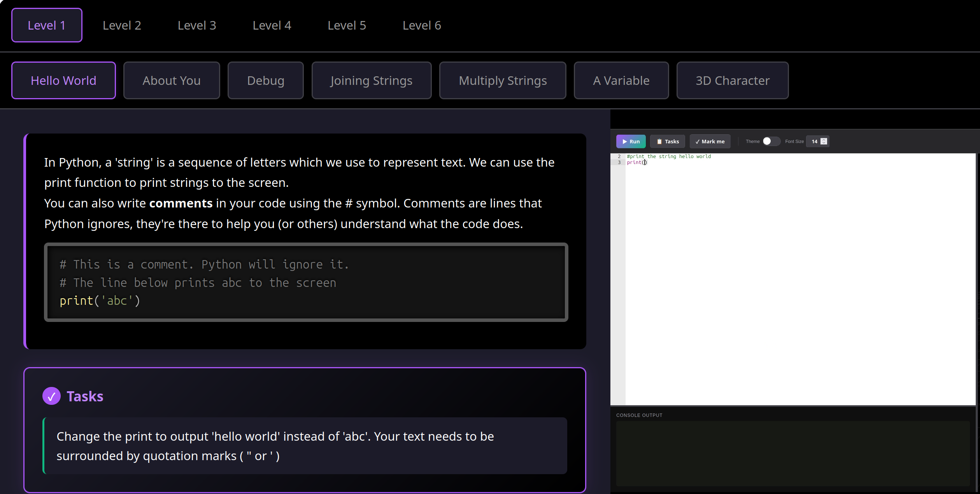This screenshot has height=494, width=980.
Task: Select the Level 6 tab
Action: coord(422,25)
